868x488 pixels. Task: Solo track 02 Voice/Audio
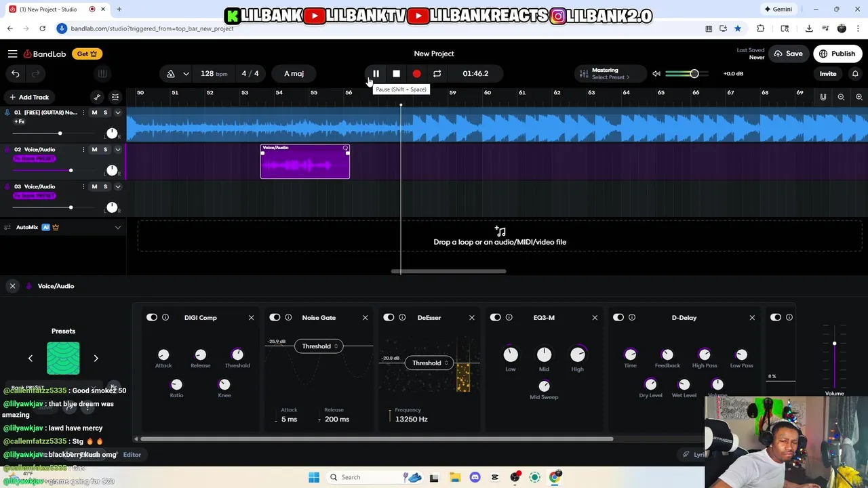pos(105,149)
